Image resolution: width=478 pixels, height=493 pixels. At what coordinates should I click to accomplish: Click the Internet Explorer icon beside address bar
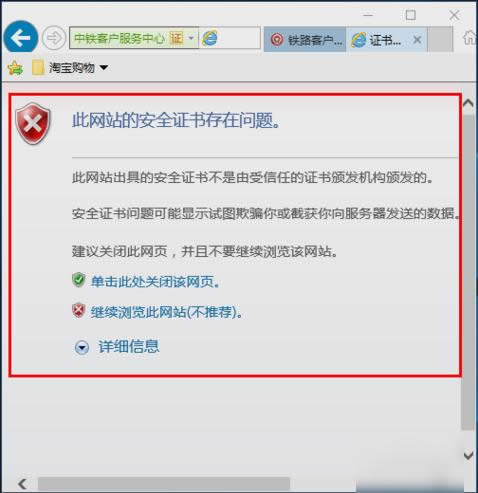point(210,38)
